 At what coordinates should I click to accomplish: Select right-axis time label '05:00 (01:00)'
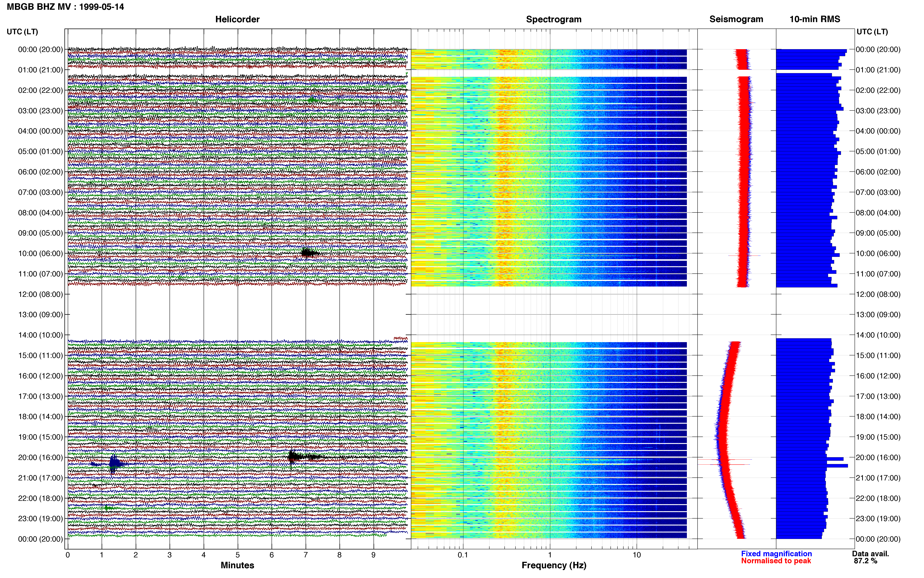tap(878, 151)
